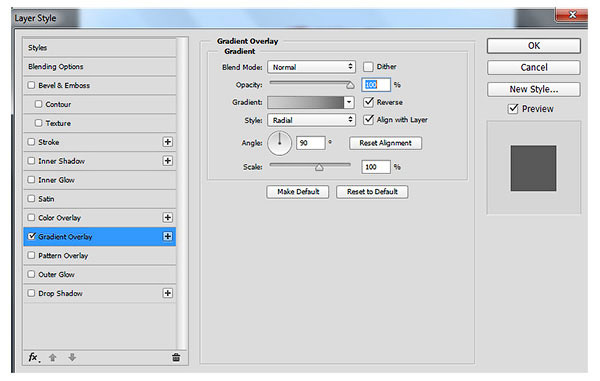Open the Blend Mode dropdown
The height and width of the screenshot is (381, 600).
pyautogui.click(x=311, y=67)
